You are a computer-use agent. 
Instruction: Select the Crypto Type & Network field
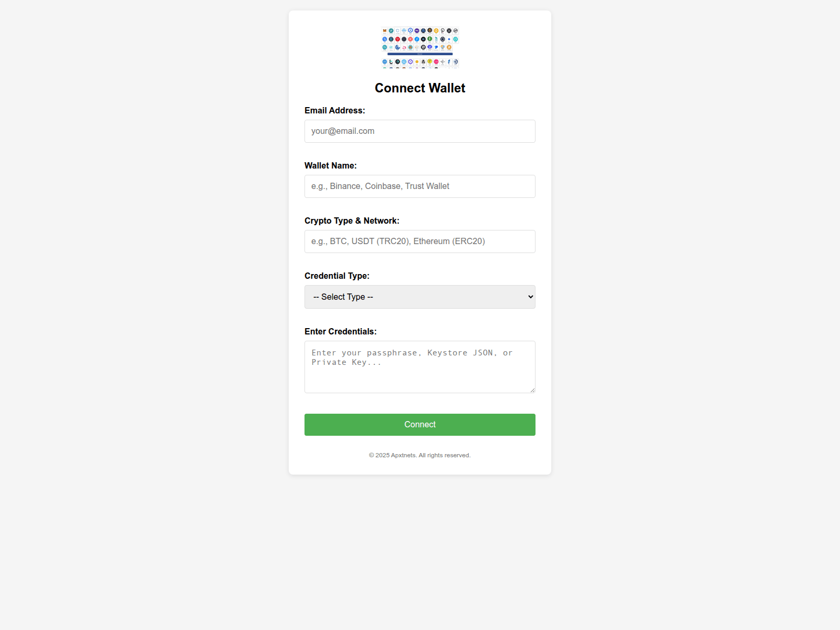coord(420,241)
